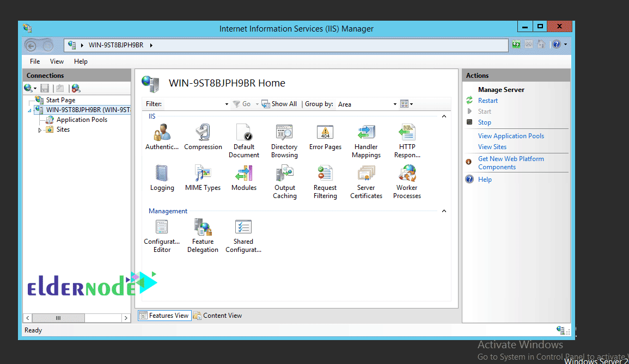Open Output Caching feature

tap(285, 182)
